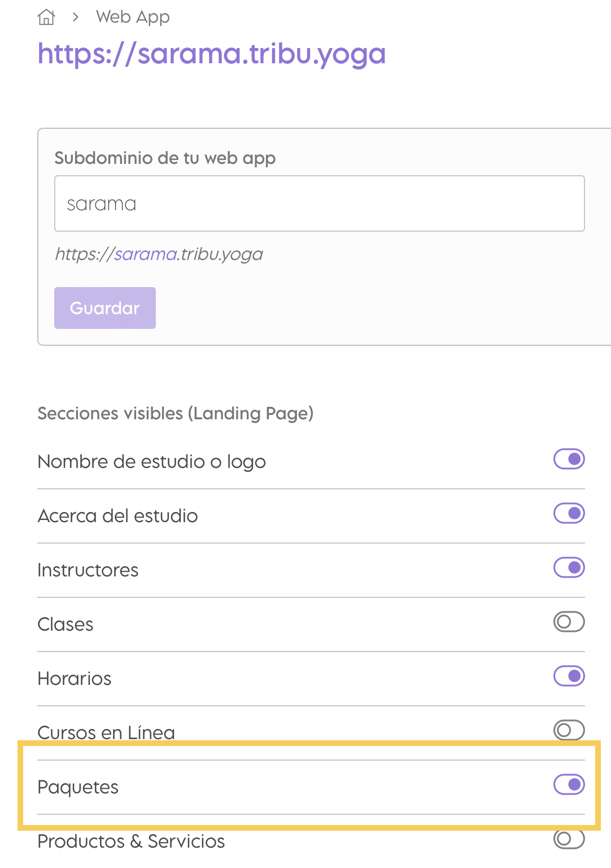The image size is (611, 868).
Task: Open the Web App breadcrumb item
Action: coord(133,18)
